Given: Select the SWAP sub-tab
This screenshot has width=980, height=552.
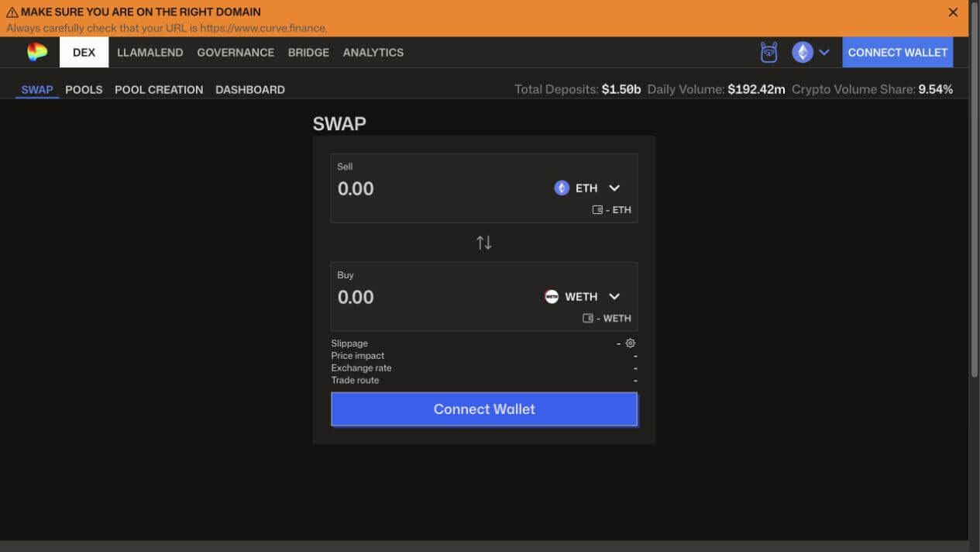Looking at the screenshot, I should [x=37, y=89].
